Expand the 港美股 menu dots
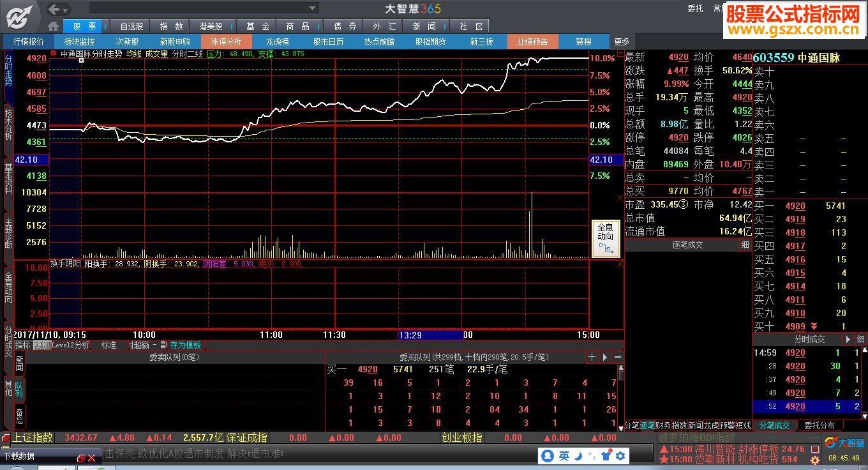The width and height of the screenshot is (868, 470). point(230,26)
